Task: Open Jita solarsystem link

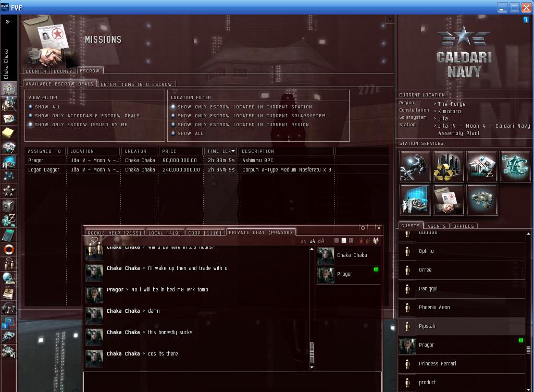Action: (x=443, y=118)
